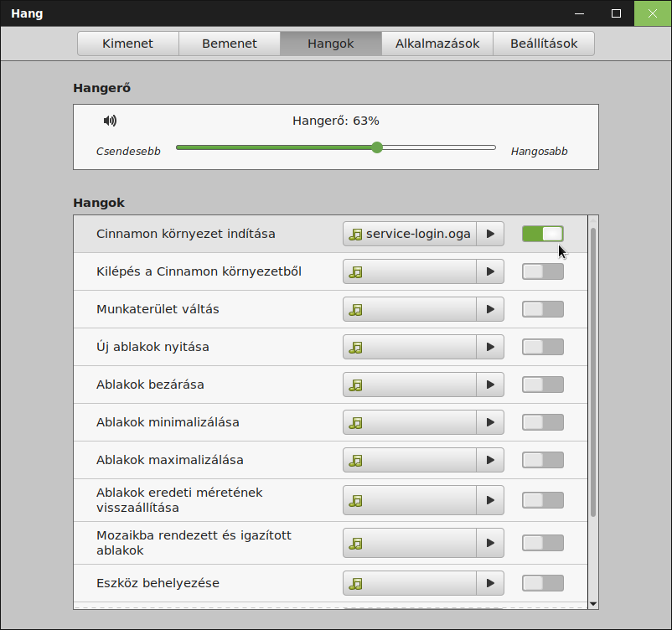Choose a sound file for Új ablakok nyitása
The image size is (672, 630).
pyautogui.click(x=409, y=347)
